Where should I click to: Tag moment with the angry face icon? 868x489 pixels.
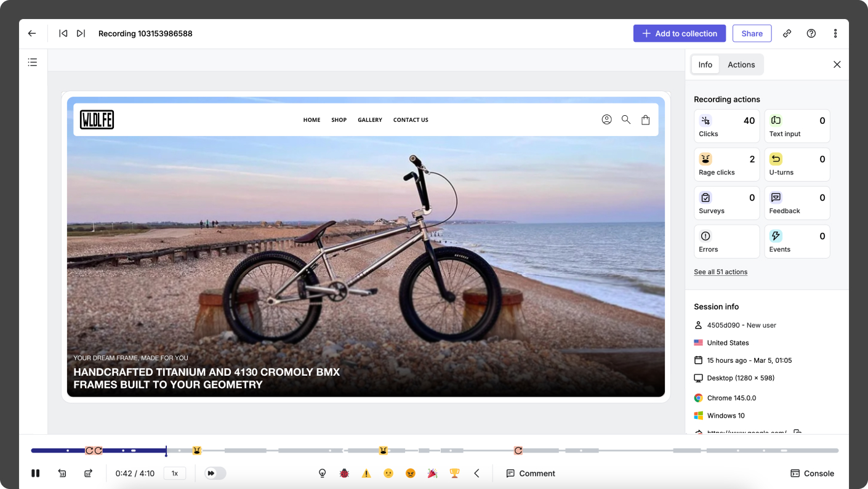[x=411, y=473]
